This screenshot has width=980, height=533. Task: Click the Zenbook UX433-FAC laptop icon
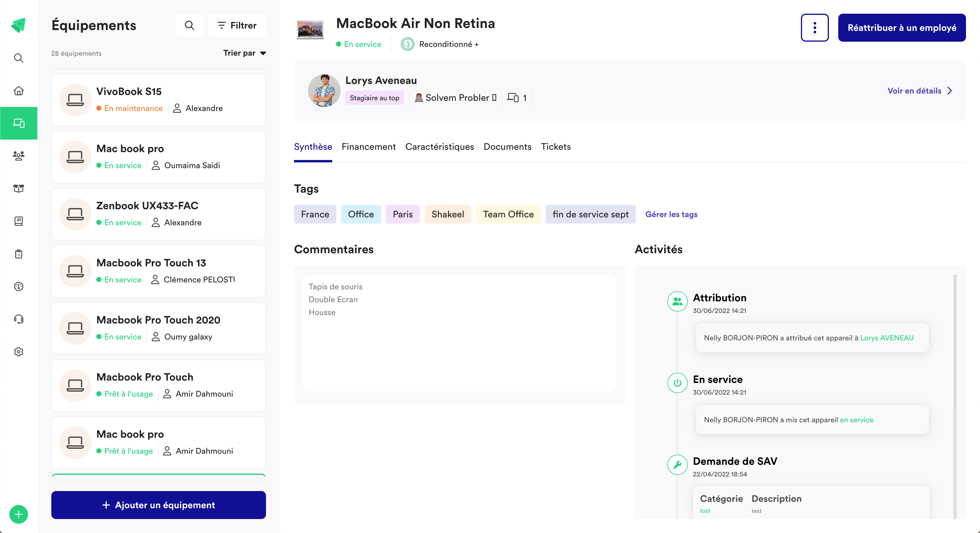(x=75, y=214)
